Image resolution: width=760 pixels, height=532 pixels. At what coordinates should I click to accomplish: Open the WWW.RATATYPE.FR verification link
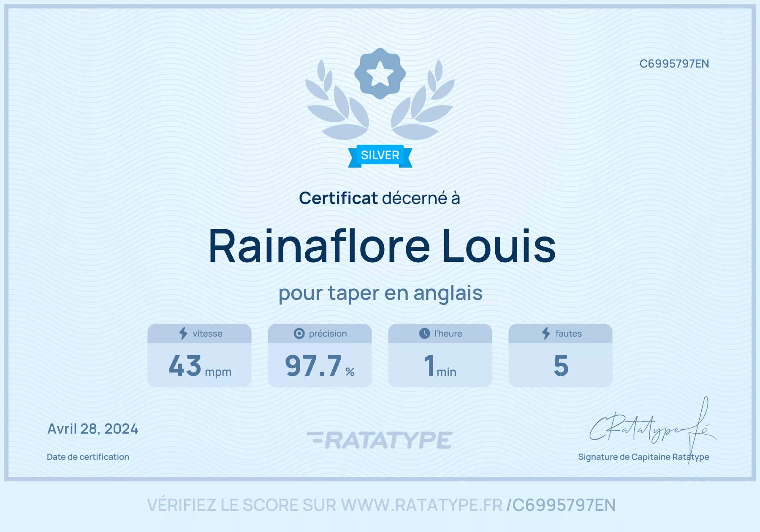422,505
